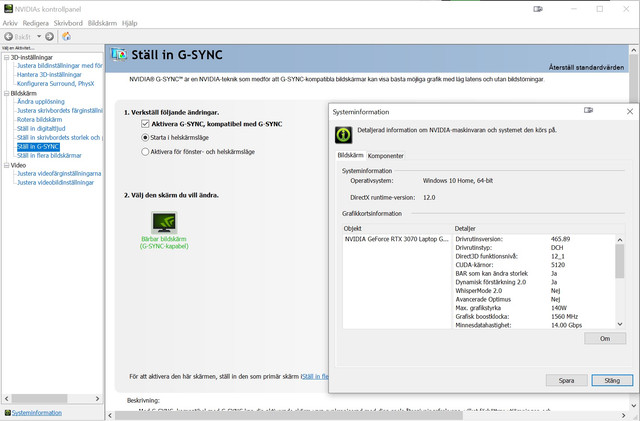Open the Systeminformation link at bottom left
This screenshot has height=421, width=640.
click(x=37, y=413)
